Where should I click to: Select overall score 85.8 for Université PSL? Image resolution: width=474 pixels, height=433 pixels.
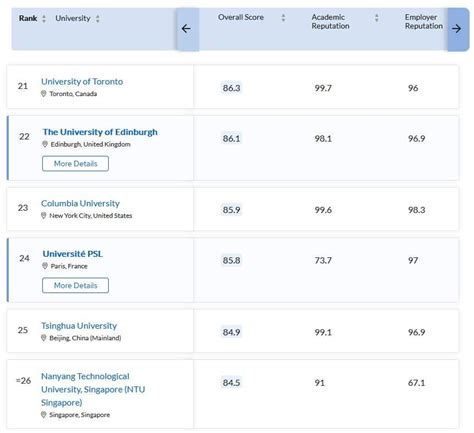(x=231, y=260)
